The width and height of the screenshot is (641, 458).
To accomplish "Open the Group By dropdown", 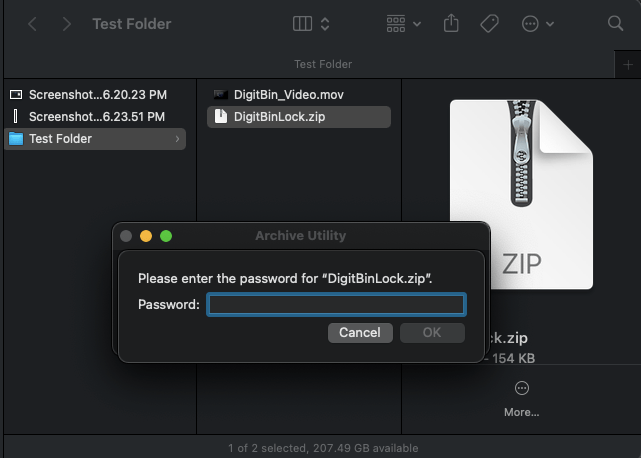I will click(x=402, y=23).
